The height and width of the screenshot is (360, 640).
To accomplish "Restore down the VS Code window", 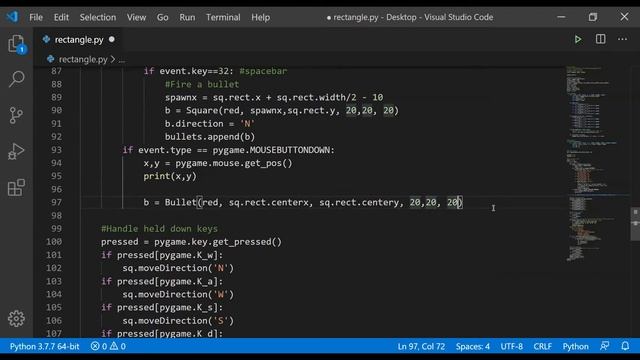I will tap(593, 17).
